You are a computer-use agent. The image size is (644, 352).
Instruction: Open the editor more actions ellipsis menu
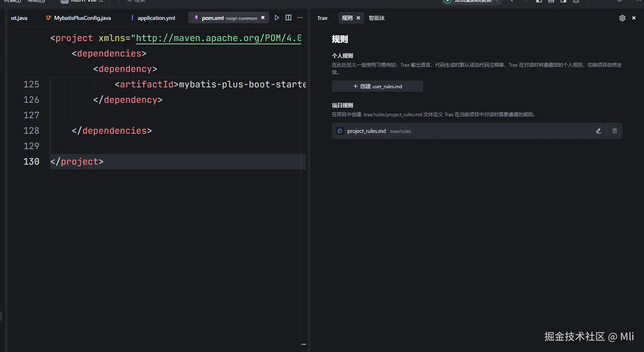click(x=300, y=18)
